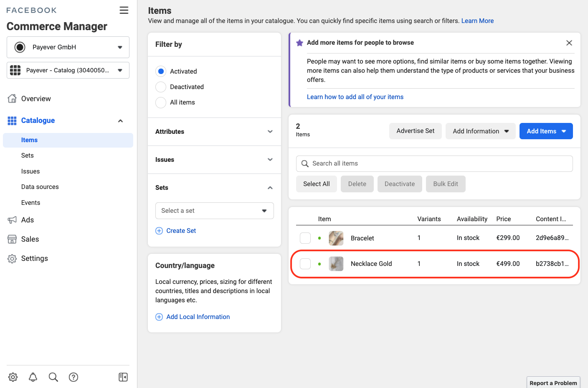Open the hamburger menu icon
This screenshot has height=388, width=588.
[x=124, y=10]
